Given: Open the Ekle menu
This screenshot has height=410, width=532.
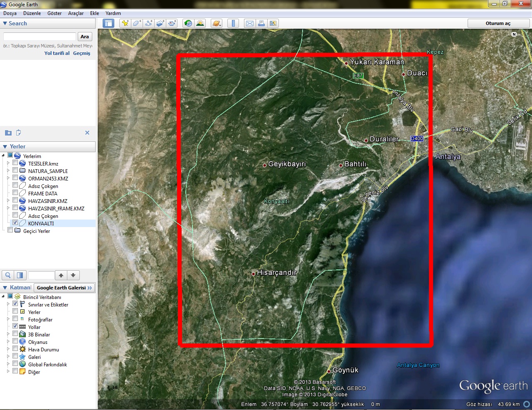Looking at the screenshot, I should coord(94,13).
